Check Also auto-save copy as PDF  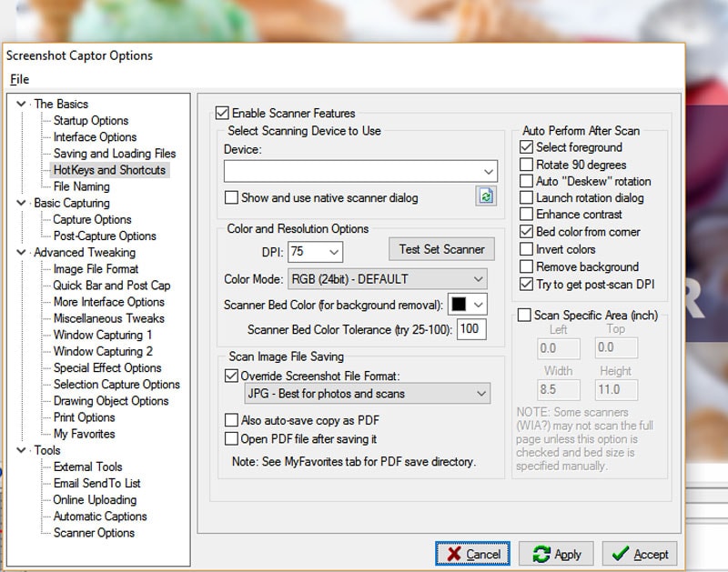(231, 420)
